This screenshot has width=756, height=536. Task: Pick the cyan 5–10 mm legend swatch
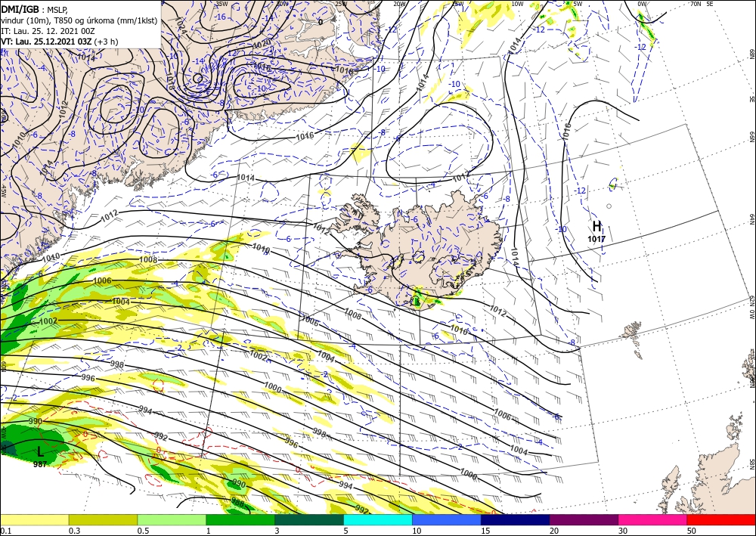coord(378,519)
